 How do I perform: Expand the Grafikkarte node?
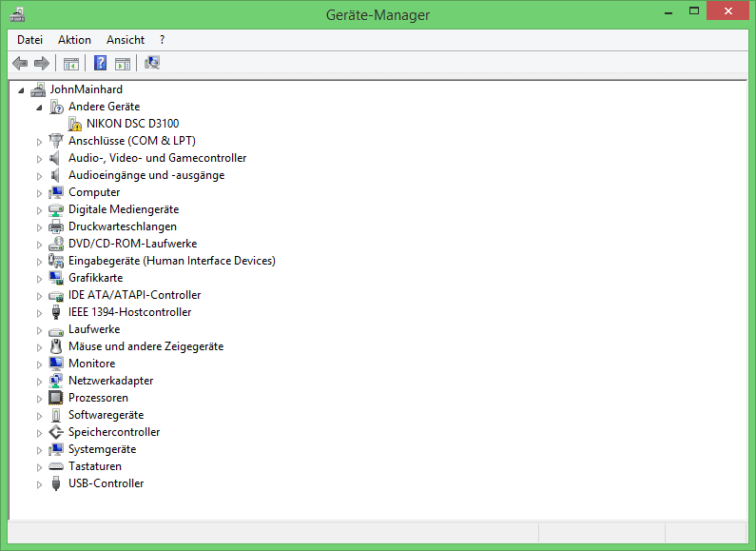(39, 279)
